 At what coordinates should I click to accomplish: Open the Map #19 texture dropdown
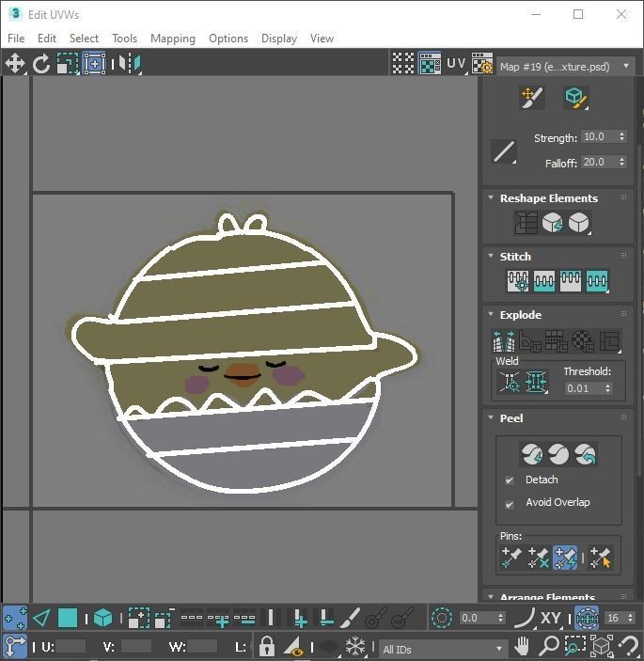(565, 67)
